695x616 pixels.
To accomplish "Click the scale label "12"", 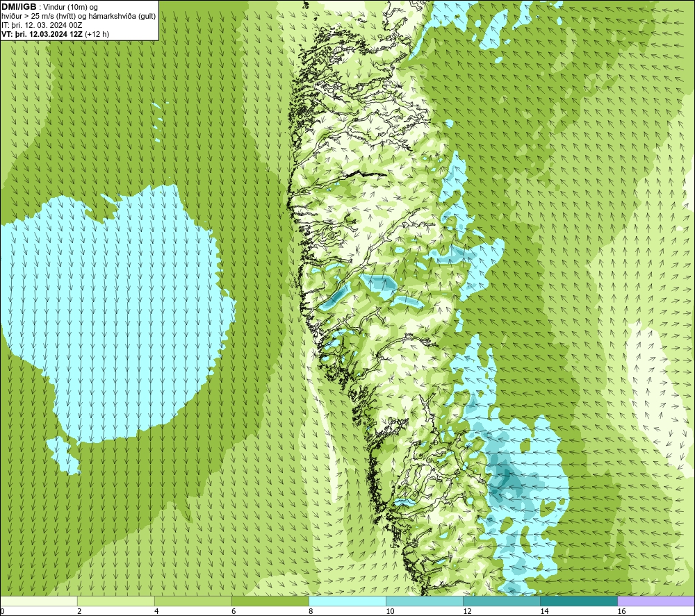I will point(467,611).
